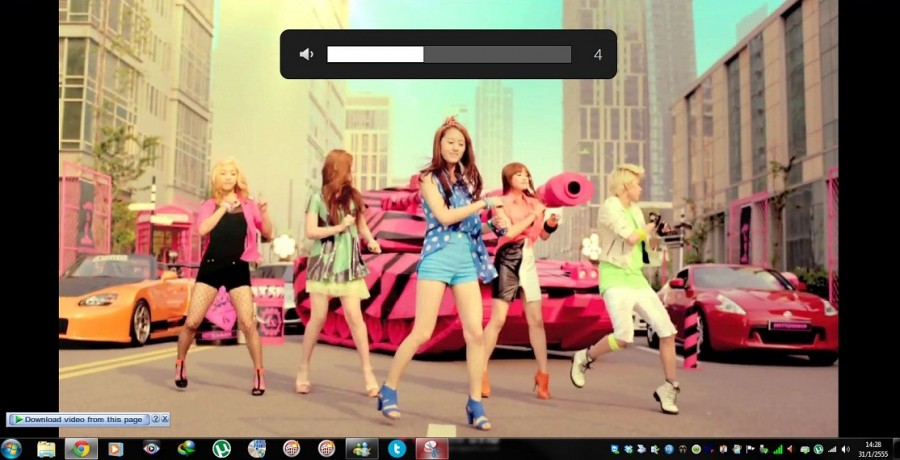Open the network connection tray icon

tap(832, 449)
